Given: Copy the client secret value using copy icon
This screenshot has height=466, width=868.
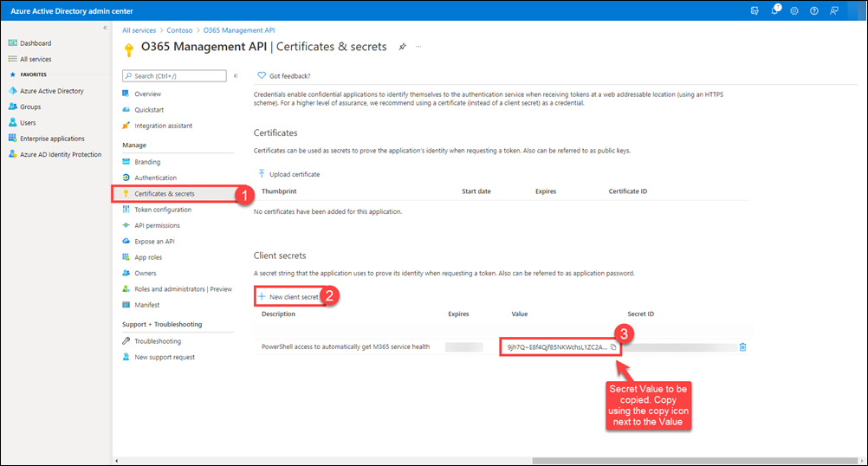Looking at the screenshot, I should 613,346.
